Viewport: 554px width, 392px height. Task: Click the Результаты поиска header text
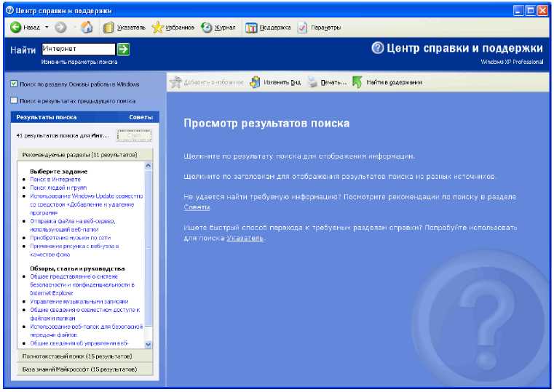click(47, 117)
